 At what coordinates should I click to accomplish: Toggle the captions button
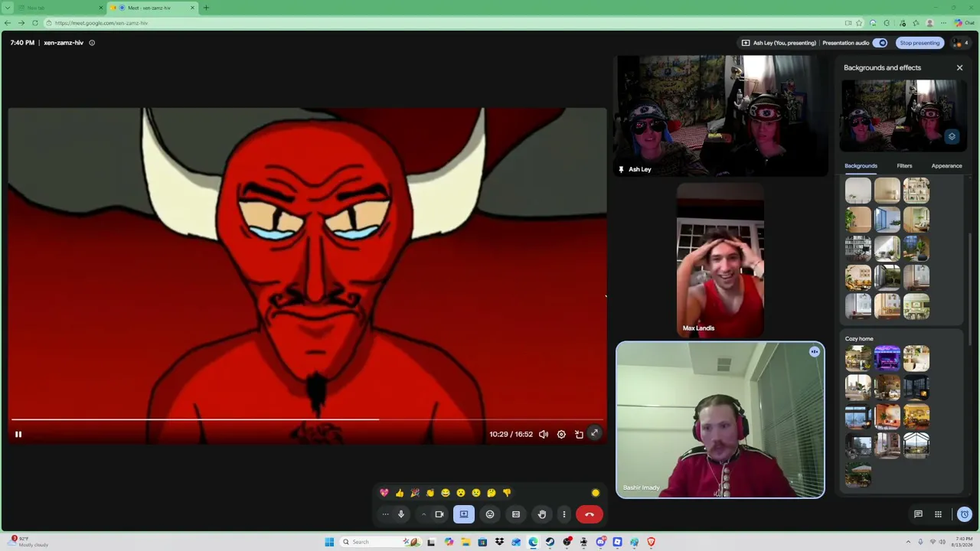[516, 514]
